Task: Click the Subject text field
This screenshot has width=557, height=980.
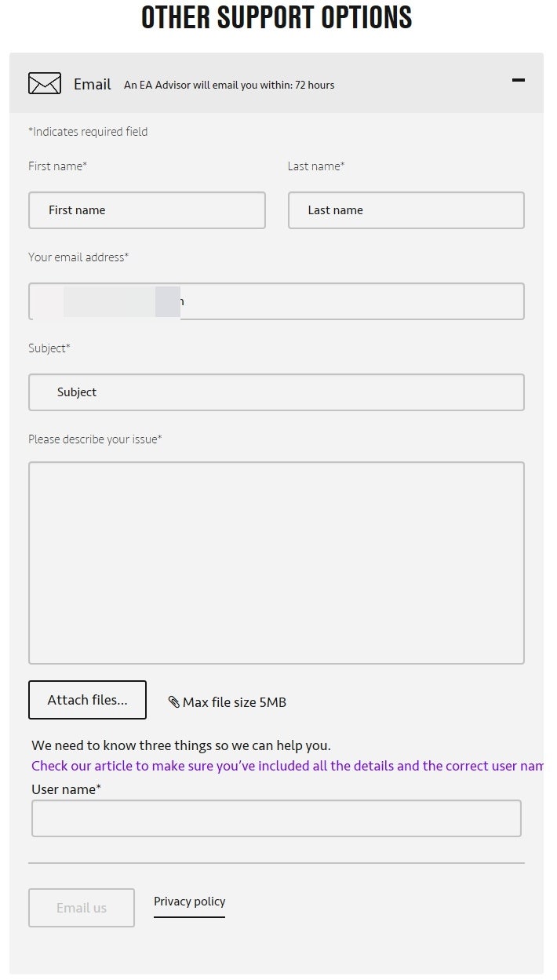Action: click(276, 392)
